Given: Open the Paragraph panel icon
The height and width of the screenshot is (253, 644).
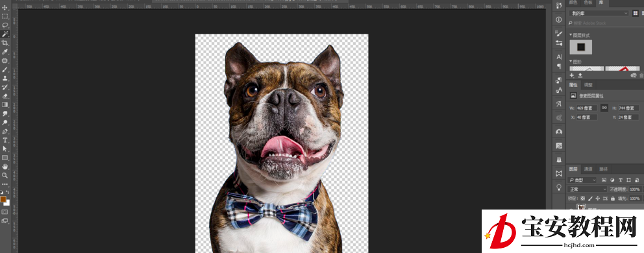Looking at the screenshot, I should 558,66.
